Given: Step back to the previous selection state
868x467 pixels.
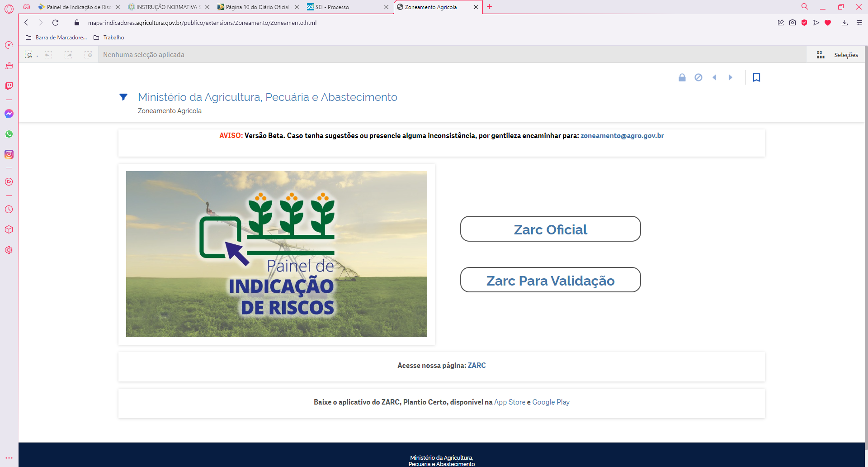Looking at the screenshot, I should (48, 54).
